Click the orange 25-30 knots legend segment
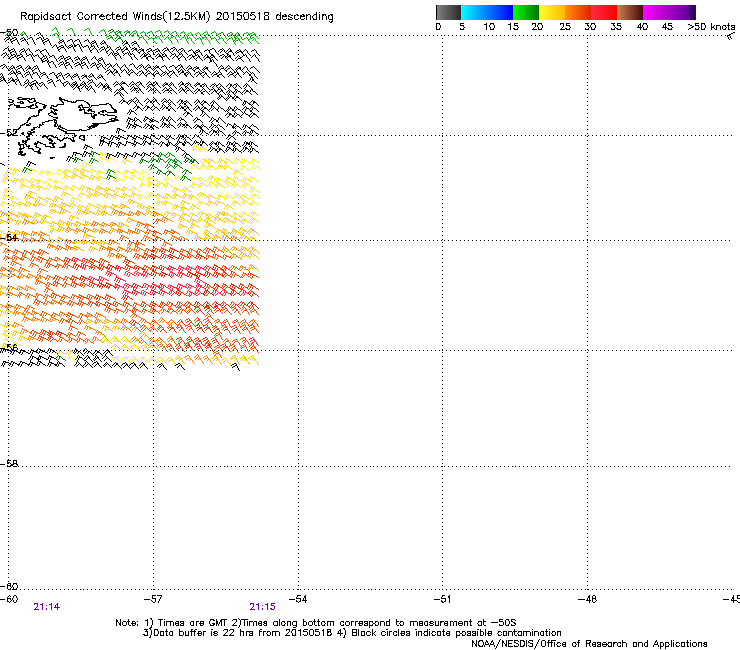The width and height of the screenshot is (740, 650). pos(578,12)
